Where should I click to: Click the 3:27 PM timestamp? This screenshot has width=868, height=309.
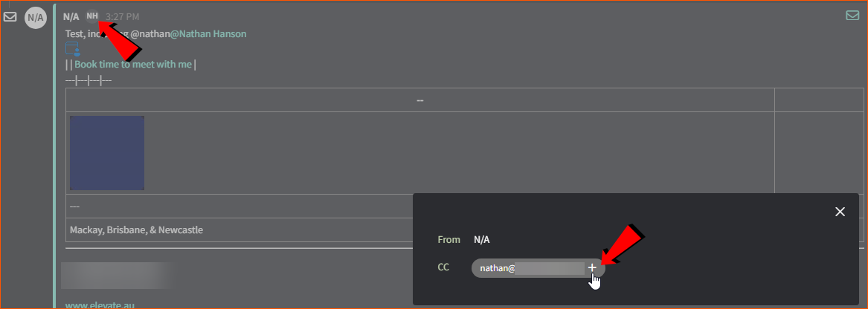pyautogui.click(x=122, y=17)
